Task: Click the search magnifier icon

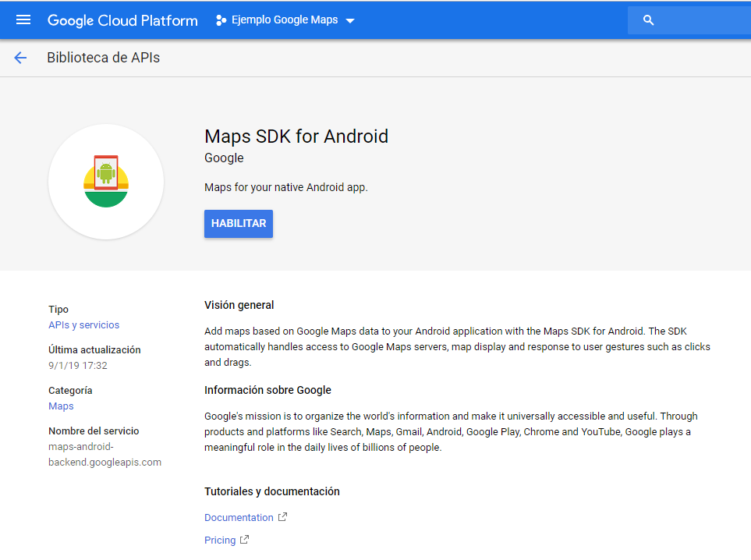Action: (x=648, y=20)
